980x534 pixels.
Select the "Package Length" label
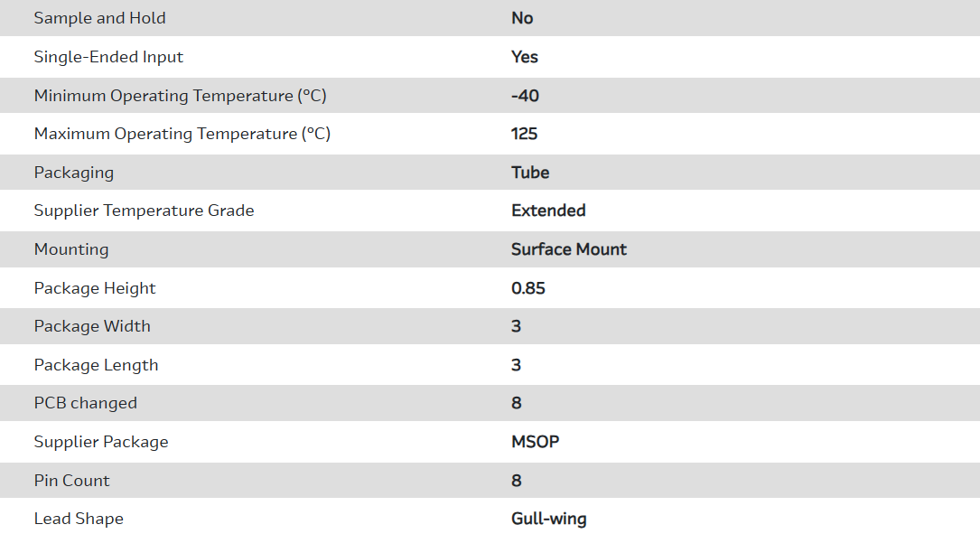point(96,365)
